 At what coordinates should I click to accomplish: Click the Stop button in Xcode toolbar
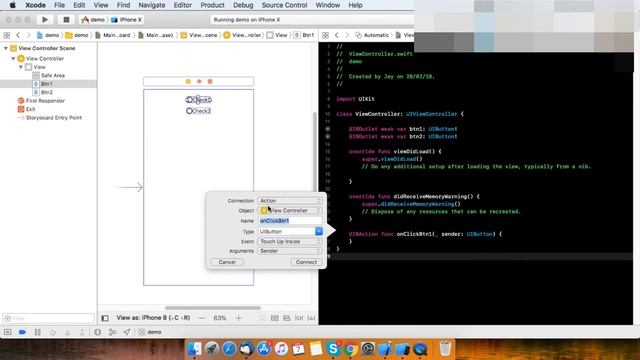pyautogui.click(x=66, y=20)
